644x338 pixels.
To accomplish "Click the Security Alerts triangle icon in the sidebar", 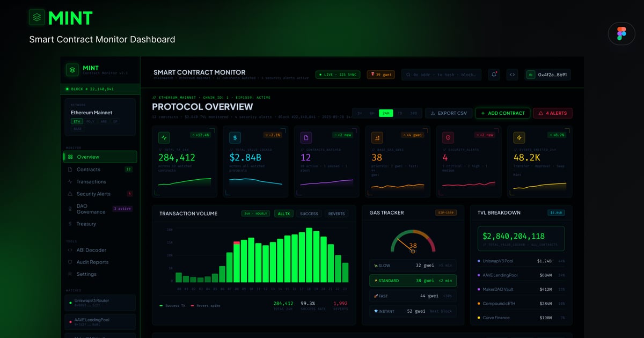I will 70,194.
